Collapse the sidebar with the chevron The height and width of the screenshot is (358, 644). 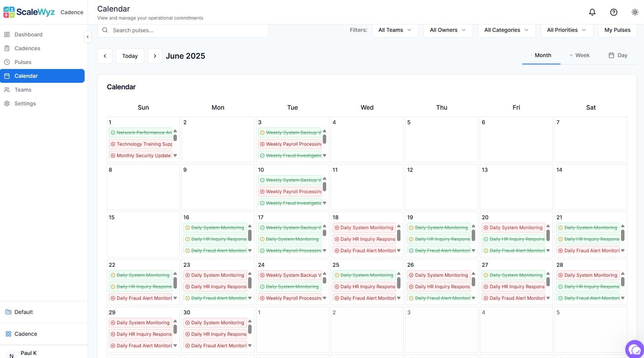[x=88, y=37]
